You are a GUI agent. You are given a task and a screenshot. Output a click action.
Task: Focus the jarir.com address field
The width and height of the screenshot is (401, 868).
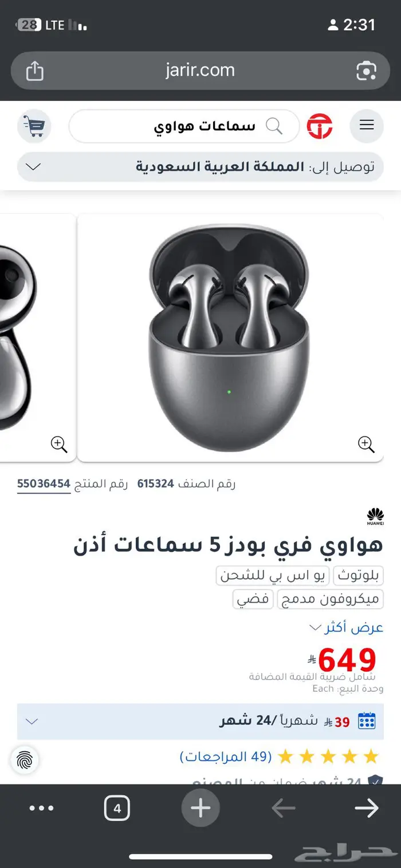(x=200, y=71)
